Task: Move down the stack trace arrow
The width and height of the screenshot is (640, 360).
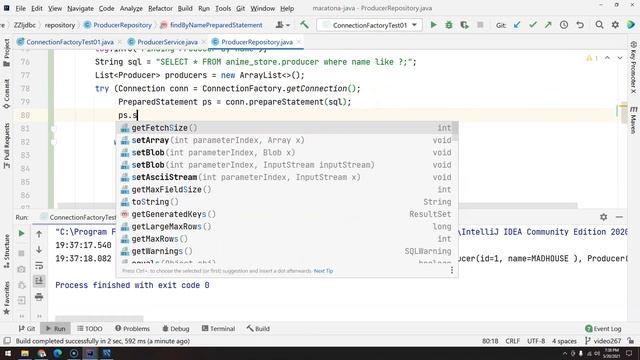Action: coord(39,249)
